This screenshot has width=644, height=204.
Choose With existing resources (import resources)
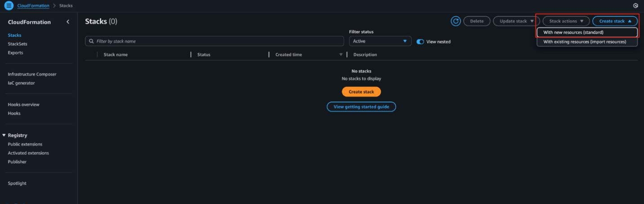[x=587, y=42]
